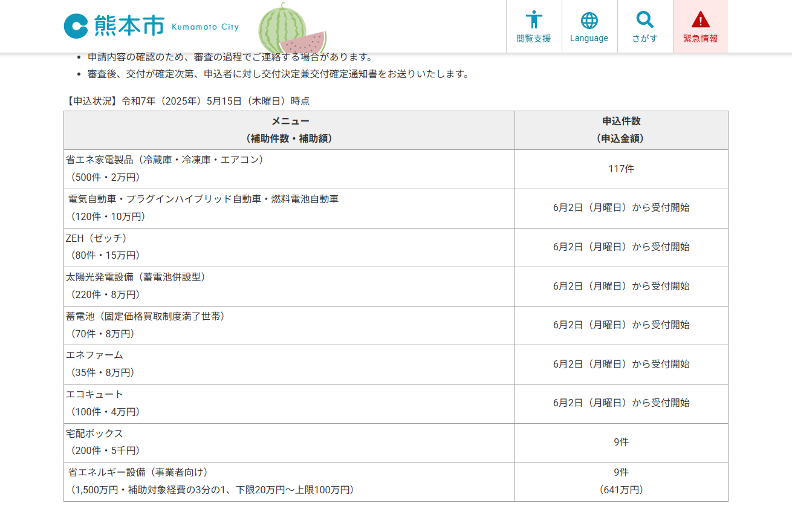The image size is (792, 532).
Task: Go to 熊本市 Kumamoto City home logo
Action: click(151, 26)
